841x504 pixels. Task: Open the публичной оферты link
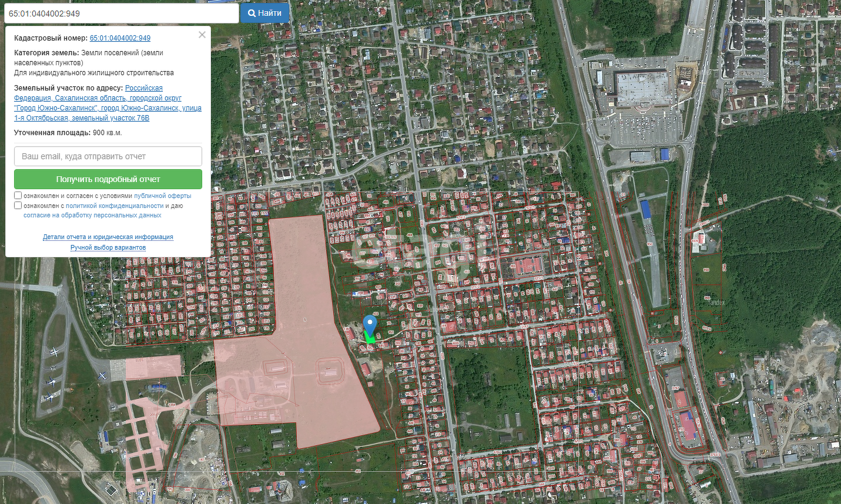coord(163,196)
